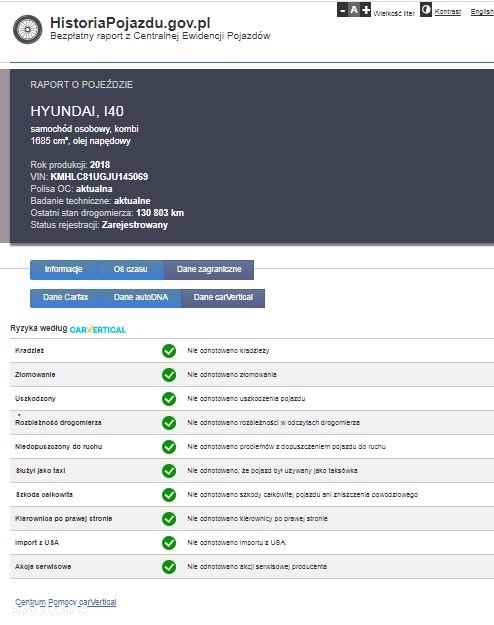Click text 'Nie odnotowano kierownicy po prawej stronie'
The image size is (494, 625).
point(258,519)
